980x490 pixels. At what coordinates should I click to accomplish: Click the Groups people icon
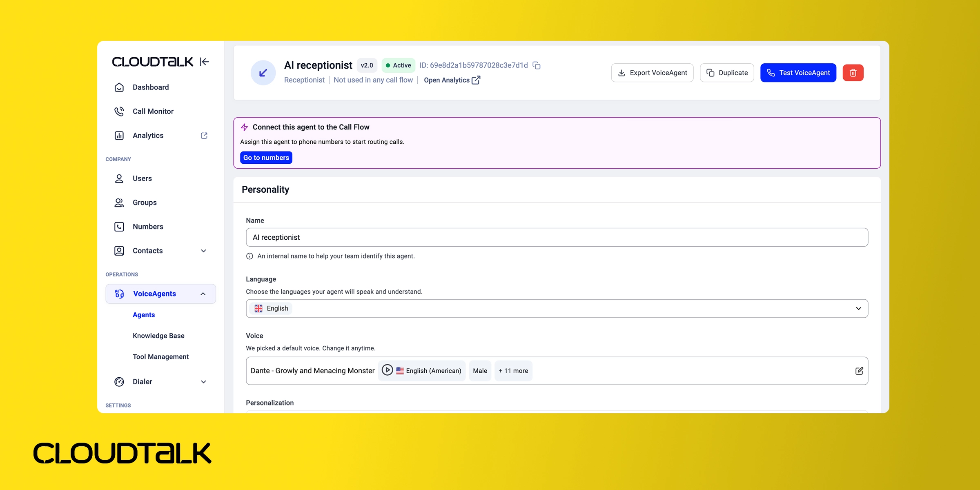click(119, 203)
